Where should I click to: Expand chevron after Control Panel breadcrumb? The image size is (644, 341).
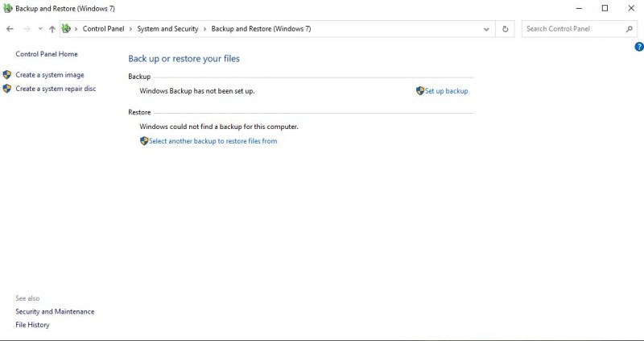tap(130, 29)
